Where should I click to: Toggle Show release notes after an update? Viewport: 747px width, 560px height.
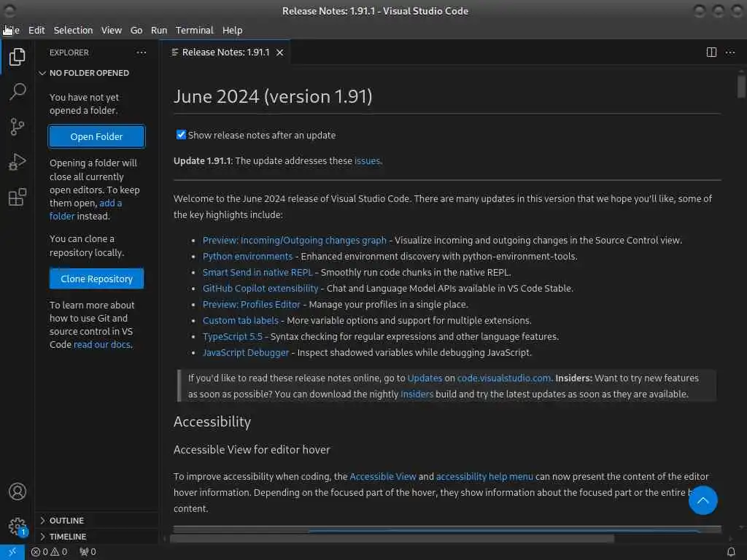181,135
